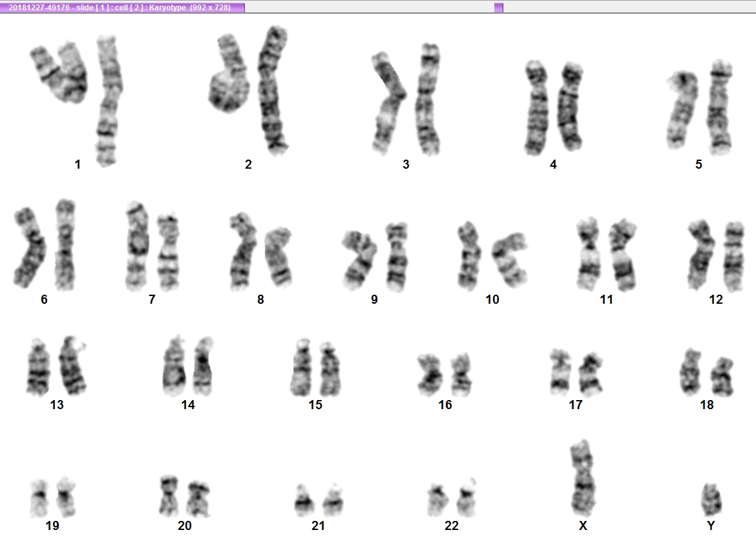
Task: Select the right chromosome of pair 17
Action: coord(591,374)
